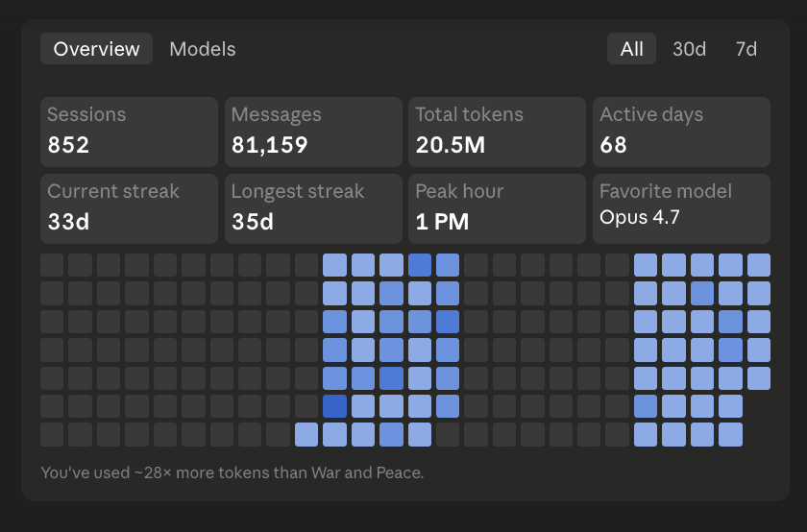Click the Current streak label
The image size is (807, 532).
pos(113,191)
